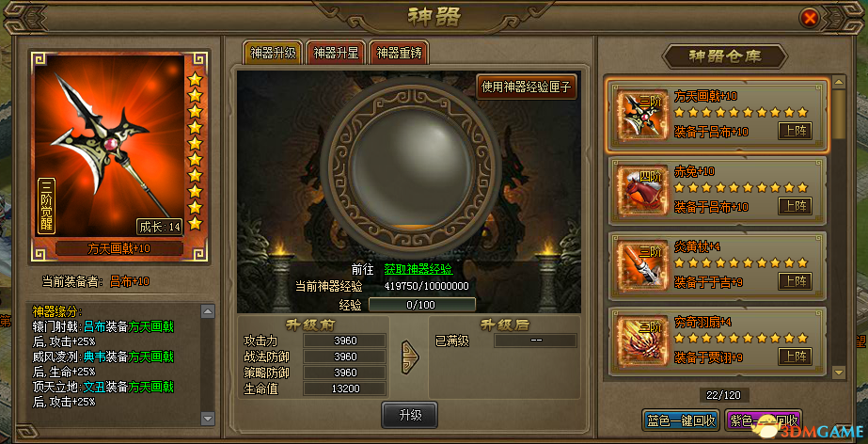This screenshot has width=868, height=444.
Task: Open the 神器升级 tab
Action: pyautogui.click(x=273, y=53)
